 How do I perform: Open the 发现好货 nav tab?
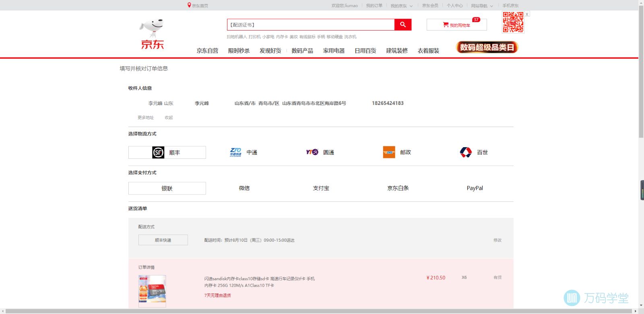click(x=270, y=51)
